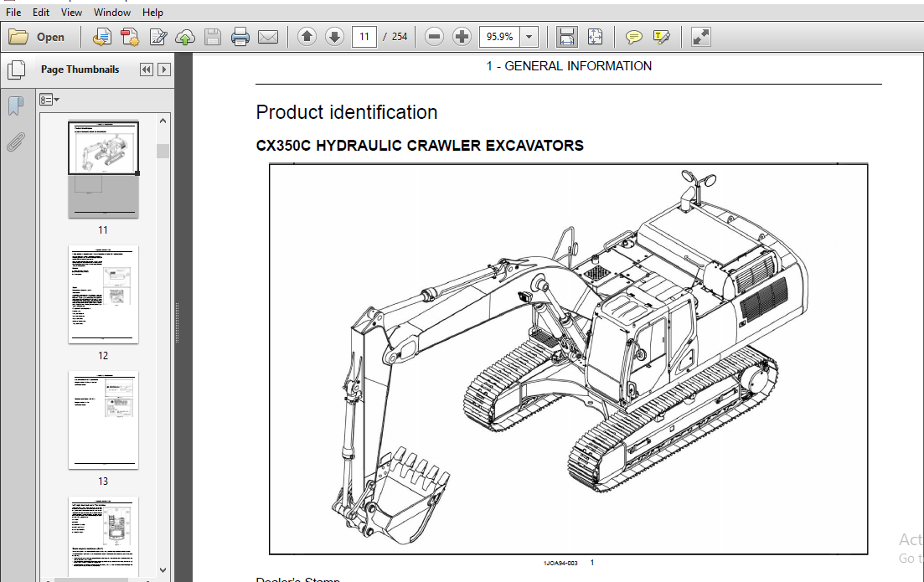Click the Open folder button
Screen dimensions: 924x582
pos(37,37)
